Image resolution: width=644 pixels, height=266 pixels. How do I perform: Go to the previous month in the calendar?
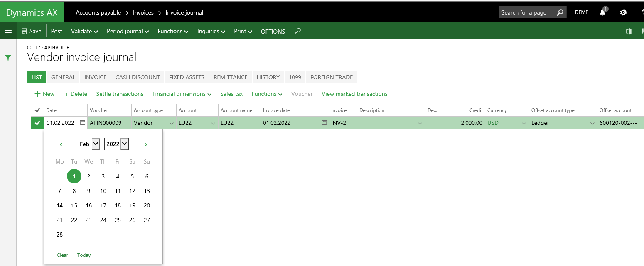pos(61,144)
